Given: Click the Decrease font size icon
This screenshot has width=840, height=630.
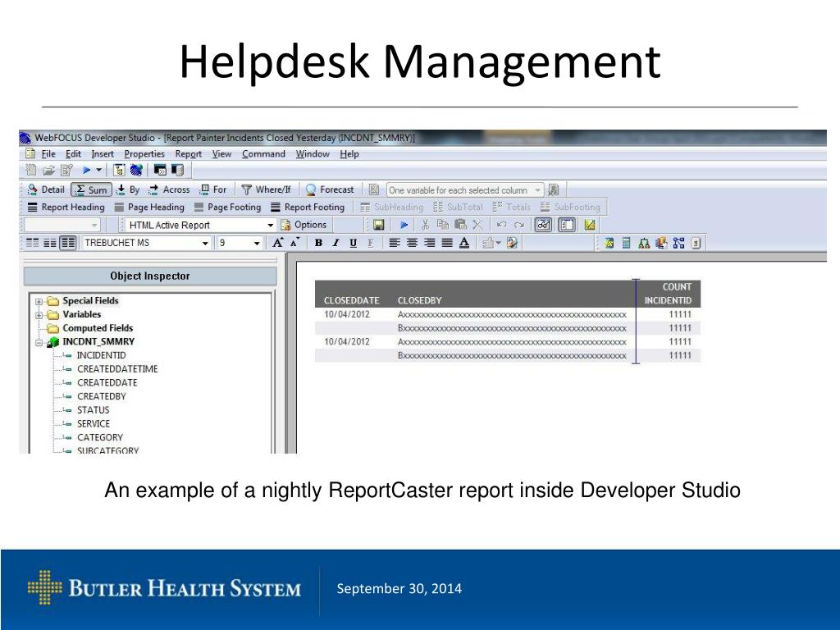Looking at the screenshot, I should click(294, 243).
